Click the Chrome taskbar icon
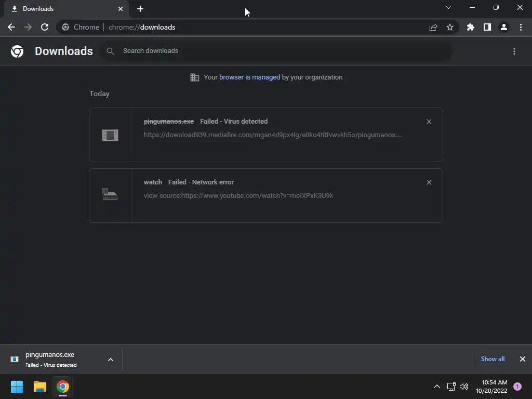This screenshot has height=399, width=532. point(63,387)
